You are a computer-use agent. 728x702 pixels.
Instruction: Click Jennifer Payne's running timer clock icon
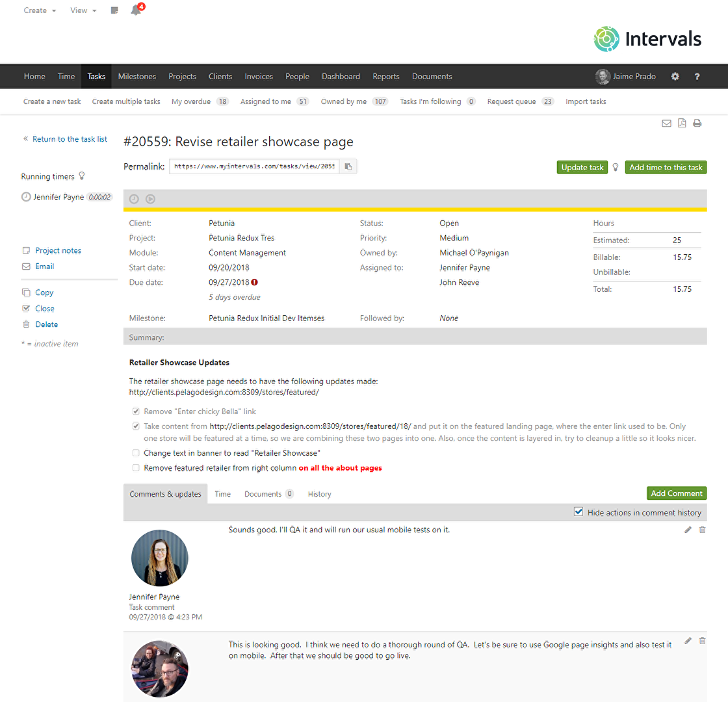pos(26,197)
